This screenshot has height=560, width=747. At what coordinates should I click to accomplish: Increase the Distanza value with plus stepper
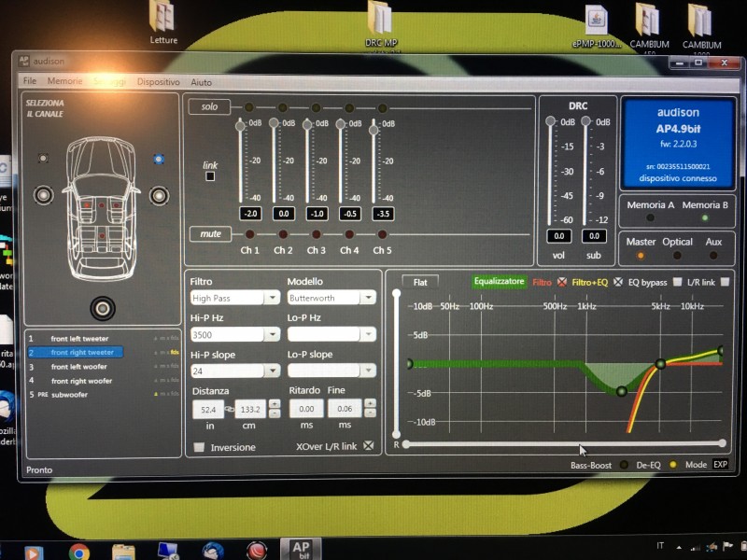(x=275, y=404)
